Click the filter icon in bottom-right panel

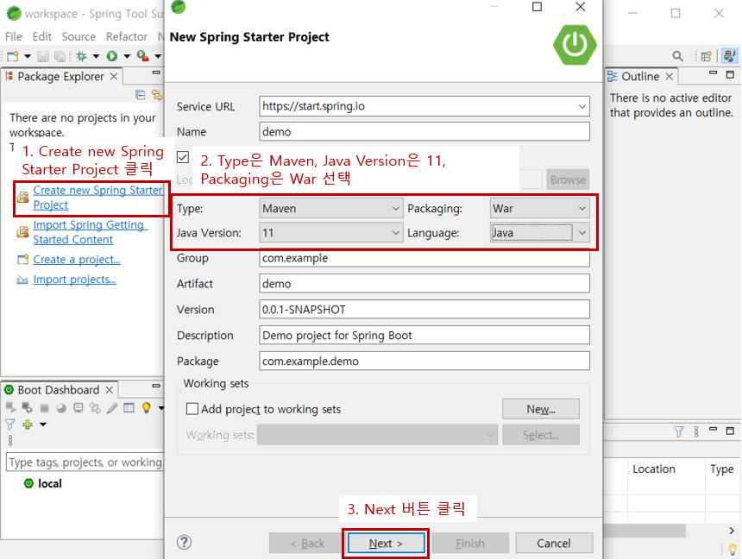pos(679,431)
